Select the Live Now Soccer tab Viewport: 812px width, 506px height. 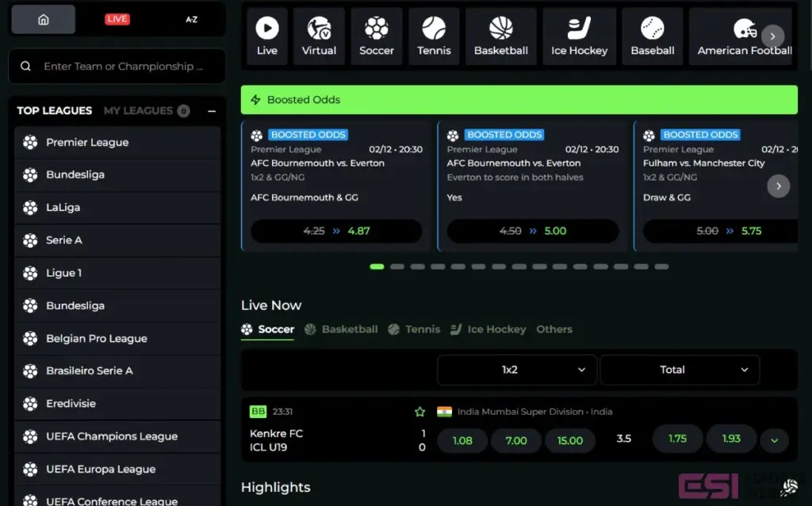coord(268,329)
